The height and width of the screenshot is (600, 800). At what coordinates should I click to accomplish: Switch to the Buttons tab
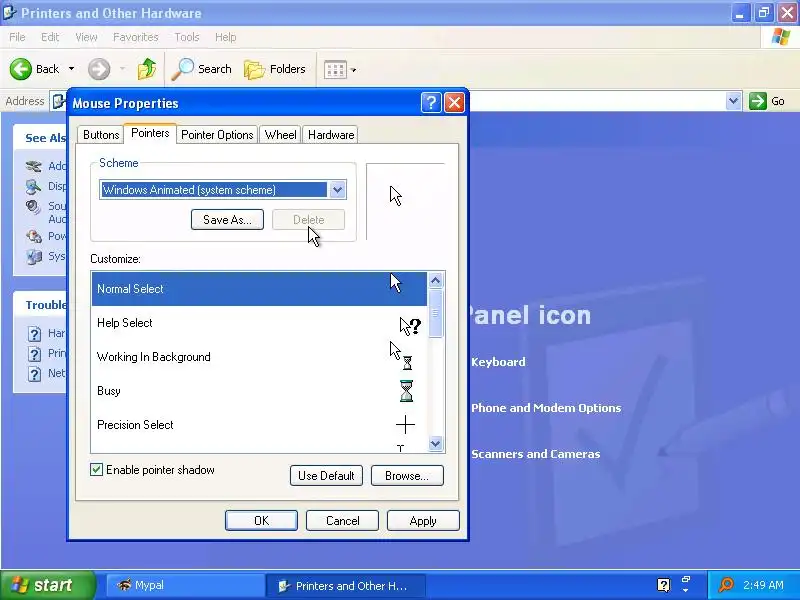coord(101,135)
